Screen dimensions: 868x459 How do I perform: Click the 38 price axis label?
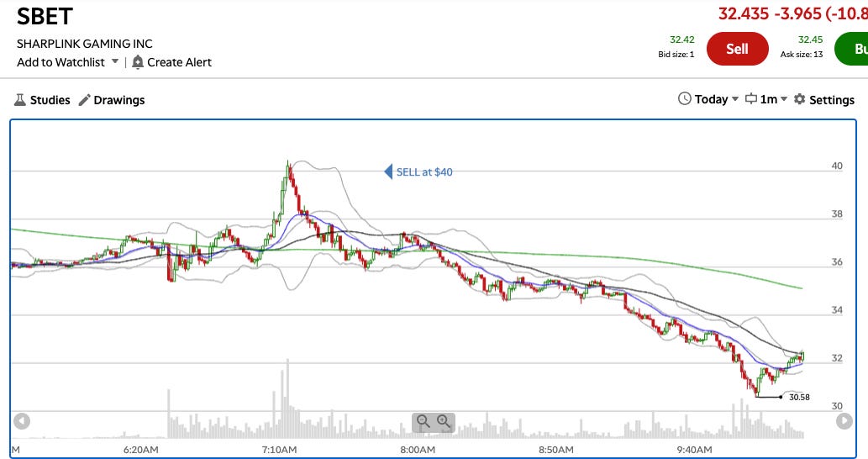[x=837, y=214]
